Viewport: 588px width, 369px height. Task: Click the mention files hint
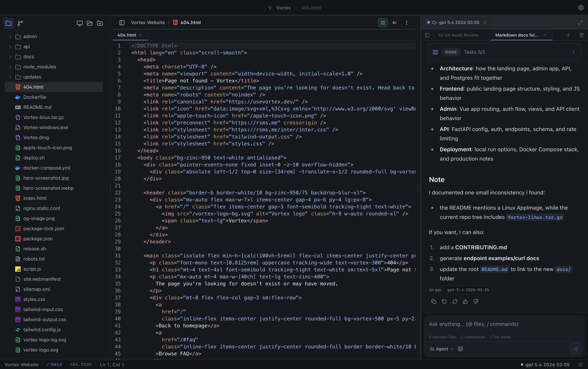click(x=443, y=337)
